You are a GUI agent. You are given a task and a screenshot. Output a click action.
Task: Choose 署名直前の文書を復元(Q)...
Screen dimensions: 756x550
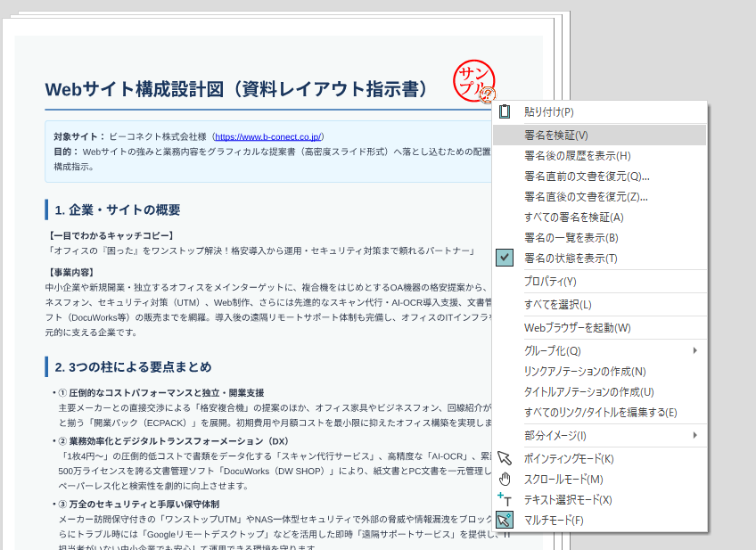click(x=599, y=176)
